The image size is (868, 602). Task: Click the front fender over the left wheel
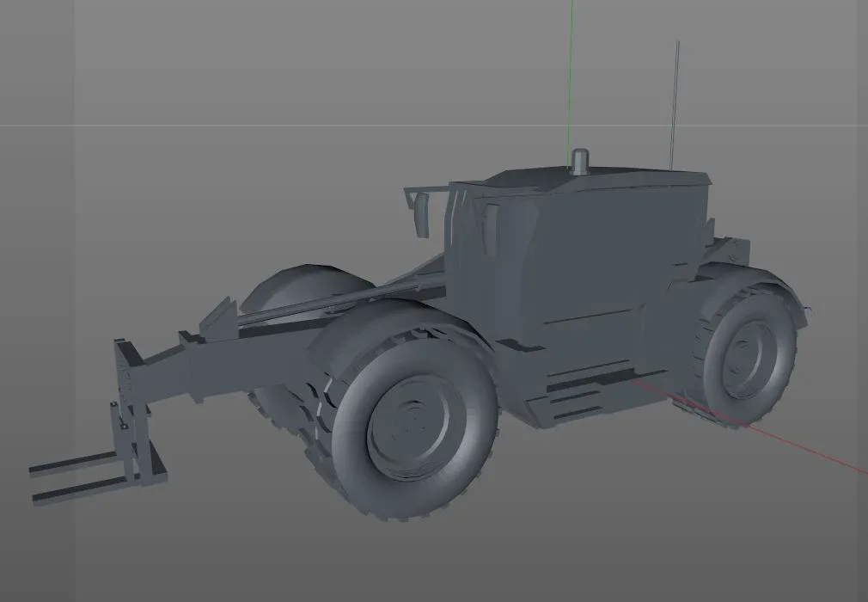[404, 335]
